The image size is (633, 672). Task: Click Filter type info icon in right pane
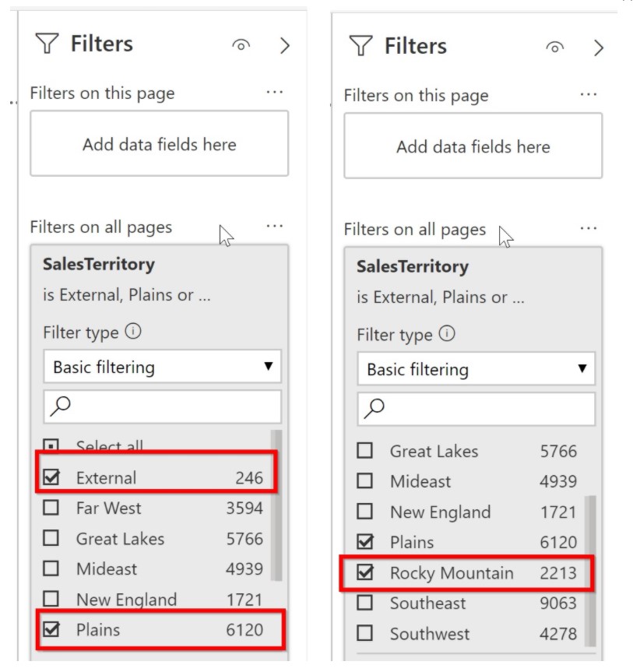click(447, 333)
